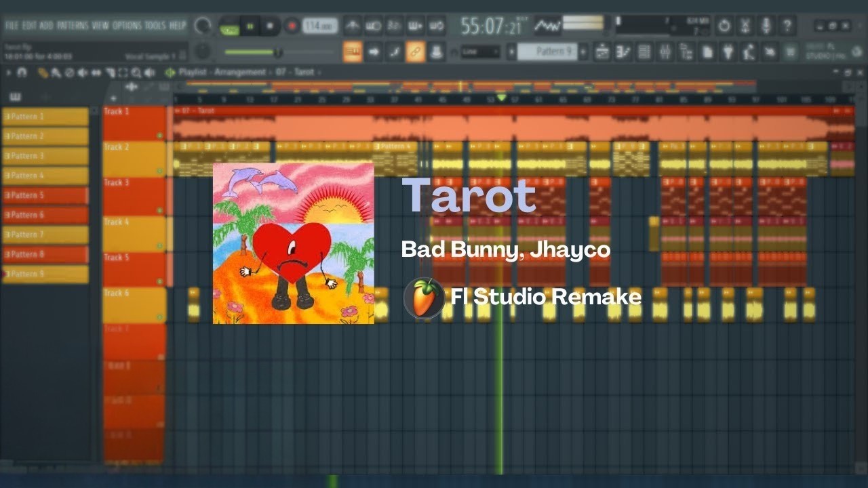The image size is (868, 488).
Task: Open the FILE menu
Action: pos(12,26)
